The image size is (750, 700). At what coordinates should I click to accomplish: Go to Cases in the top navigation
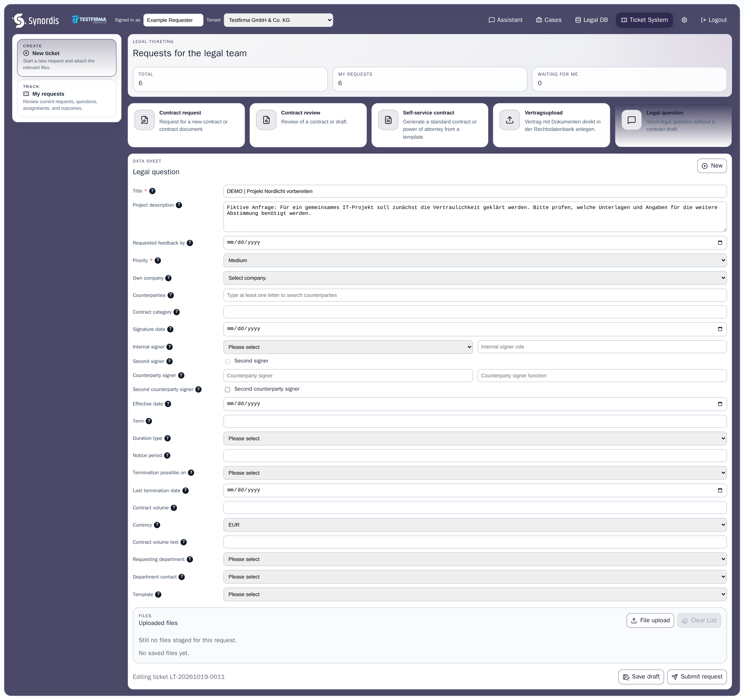[x=549, y=20]
